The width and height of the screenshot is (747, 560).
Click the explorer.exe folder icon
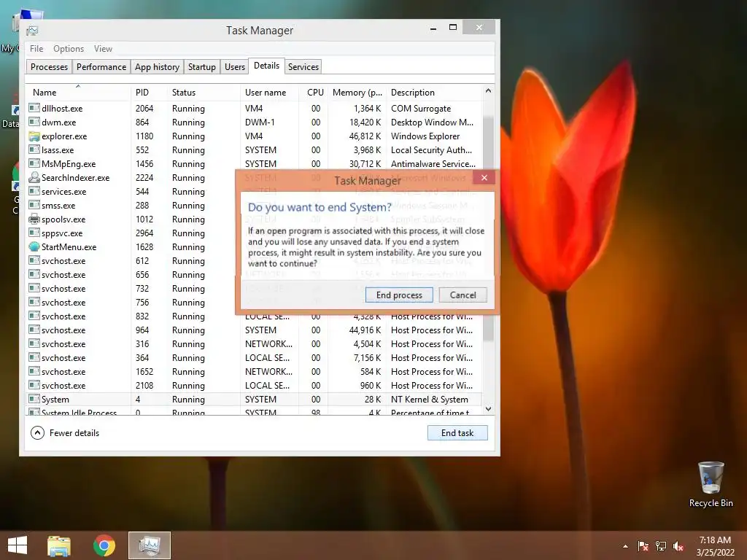point(34,136)
